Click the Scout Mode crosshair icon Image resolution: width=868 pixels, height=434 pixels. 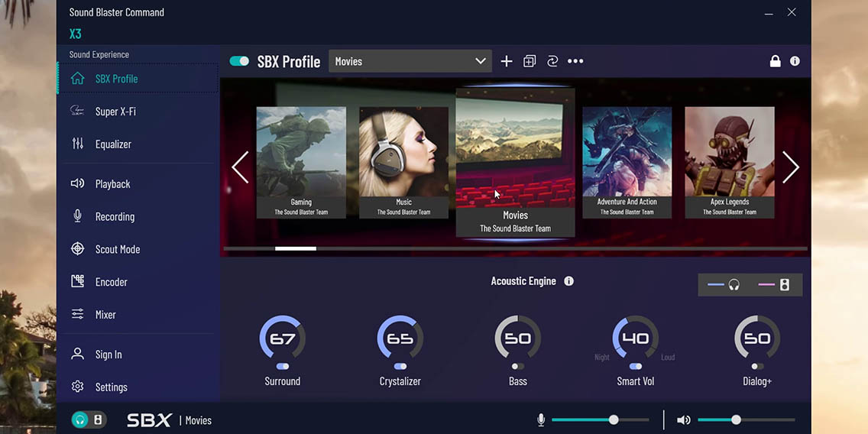click(x=77, y=248)
